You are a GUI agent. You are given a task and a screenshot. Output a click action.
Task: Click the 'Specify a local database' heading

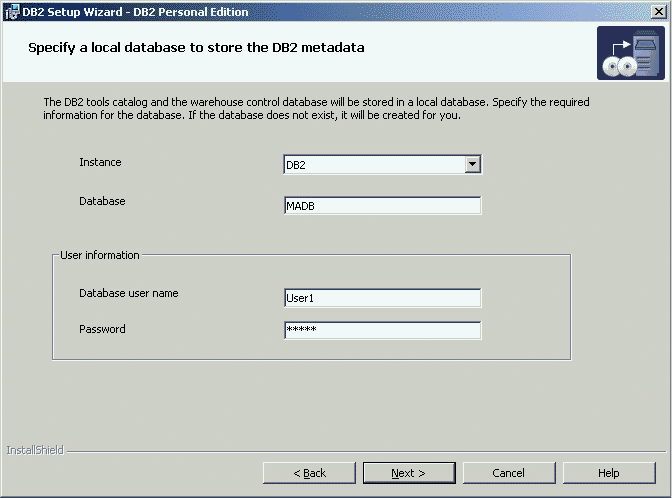[x=196, y=47]
